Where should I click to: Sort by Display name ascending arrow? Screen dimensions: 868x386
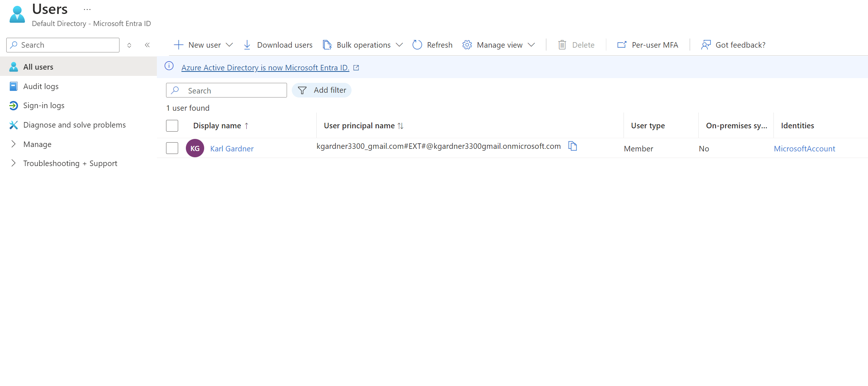point(247,126)
